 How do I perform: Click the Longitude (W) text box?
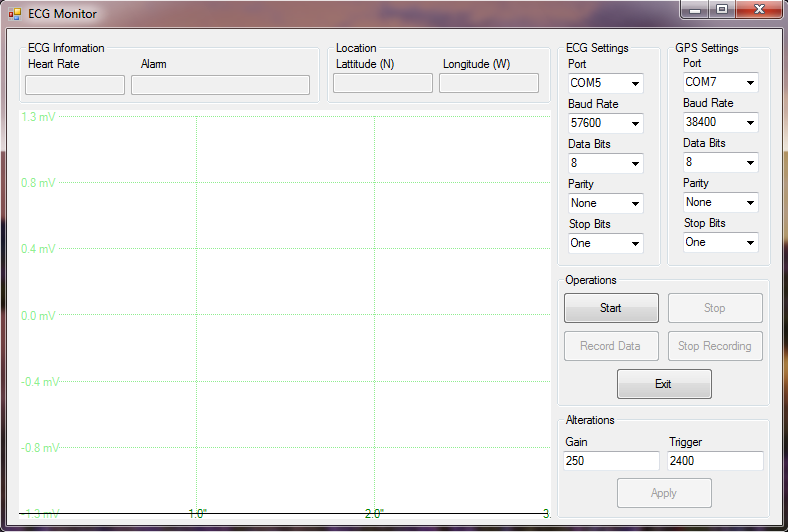point(489,83)
